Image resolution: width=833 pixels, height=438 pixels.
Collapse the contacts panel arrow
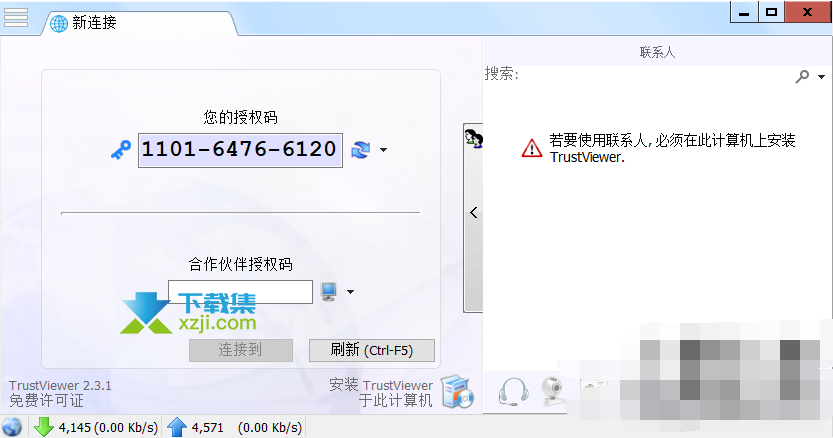click(473, 213)
